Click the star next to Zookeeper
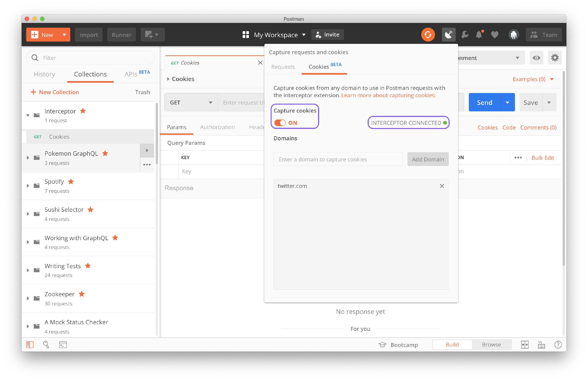 point(82,294)
